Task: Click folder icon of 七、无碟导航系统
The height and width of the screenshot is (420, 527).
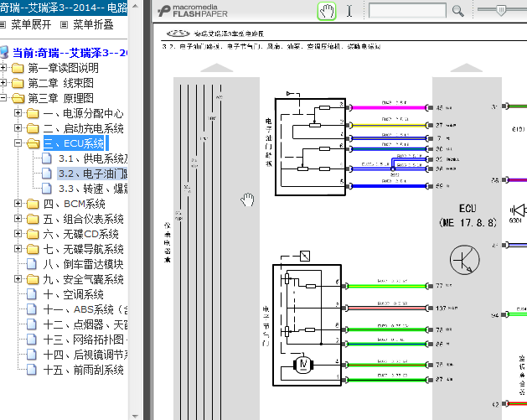Action: [33, 249]
